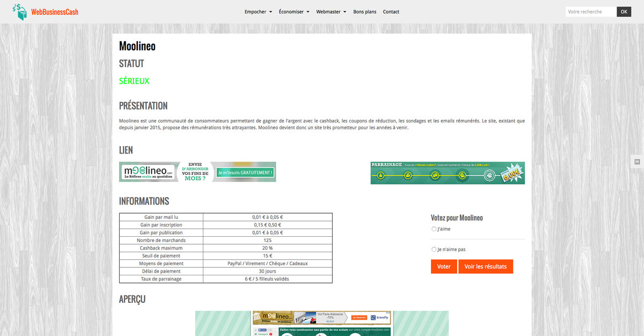Click the PRÉSENTATION section heading

click(x=143, y=106)
